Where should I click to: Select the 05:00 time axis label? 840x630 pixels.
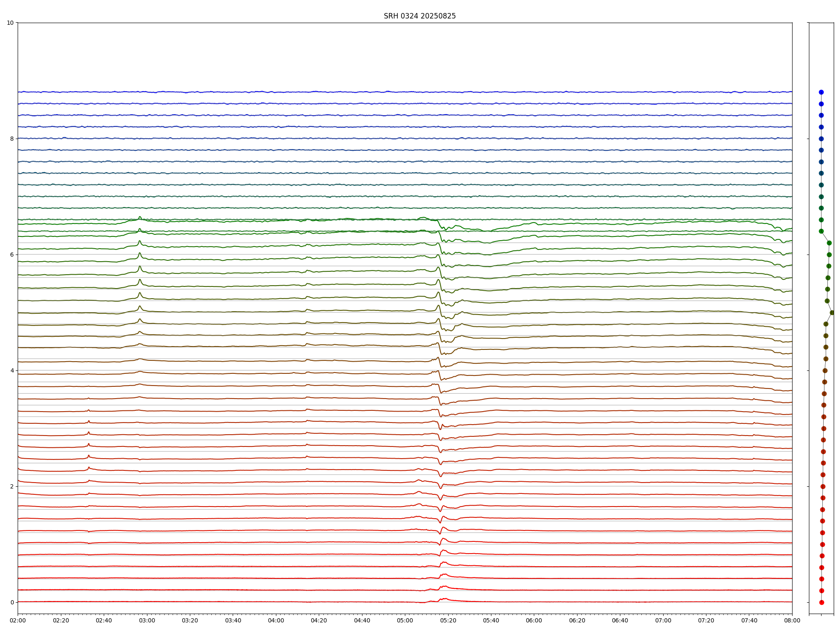[x=405, y=620]
